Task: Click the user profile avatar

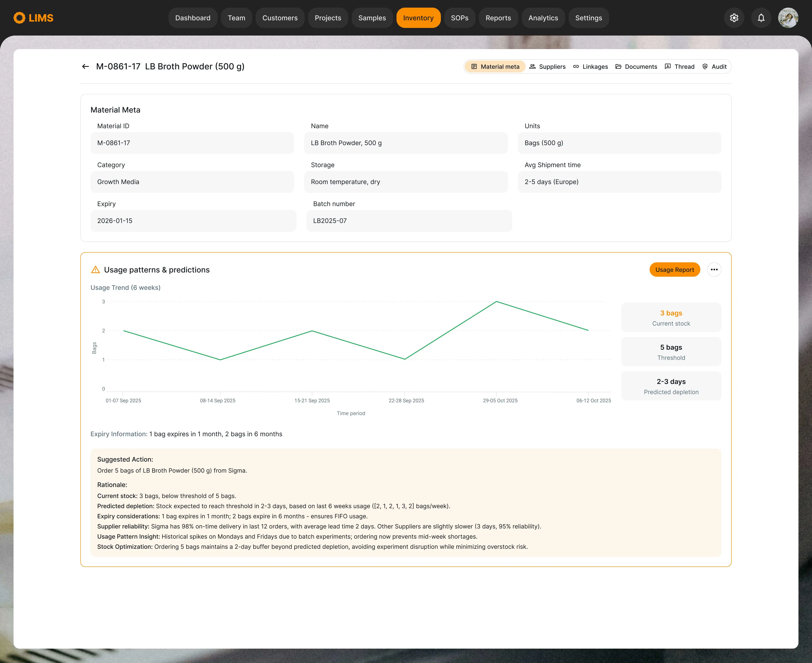Action: [788, 18]
